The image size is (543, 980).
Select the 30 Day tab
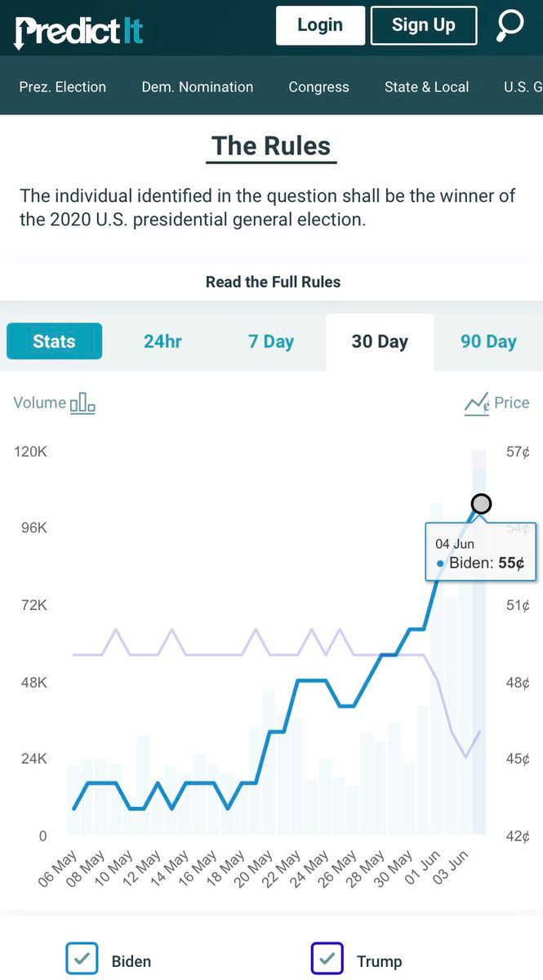point(380,341)
